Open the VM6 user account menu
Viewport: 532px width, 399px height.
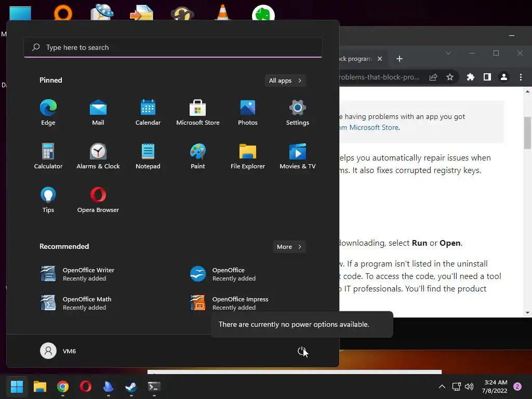[58, 351]
